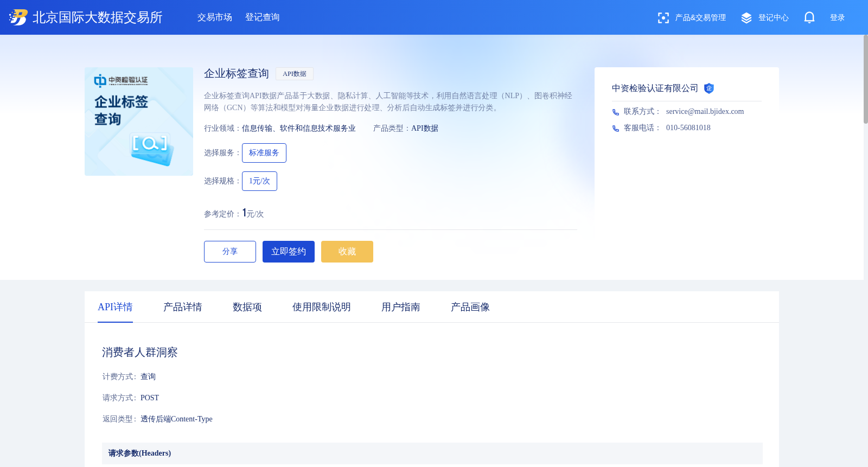The image size is (868, 467).
Task: Click the registration center layers icon
Action: point(746,18)
